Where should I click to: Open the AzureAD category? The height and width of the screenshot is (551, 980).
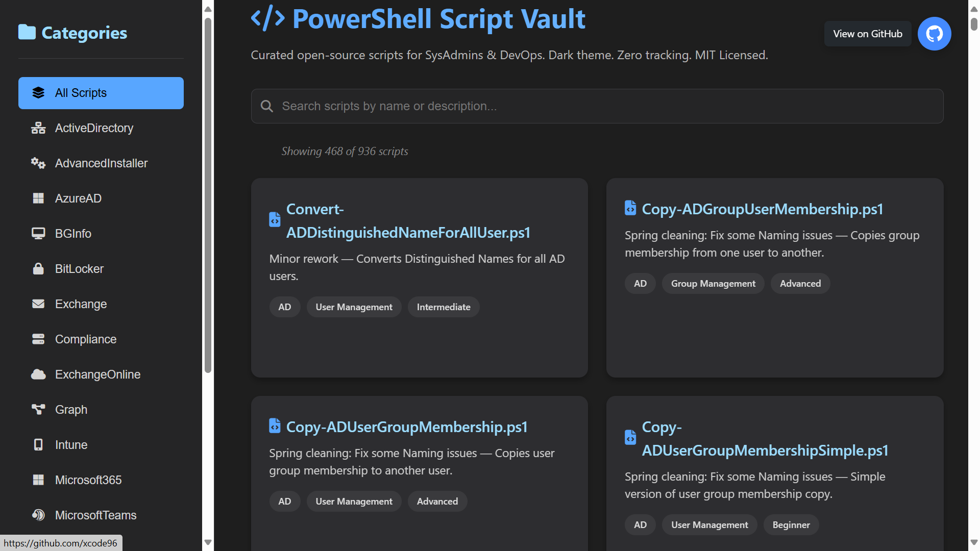[78, 198]
